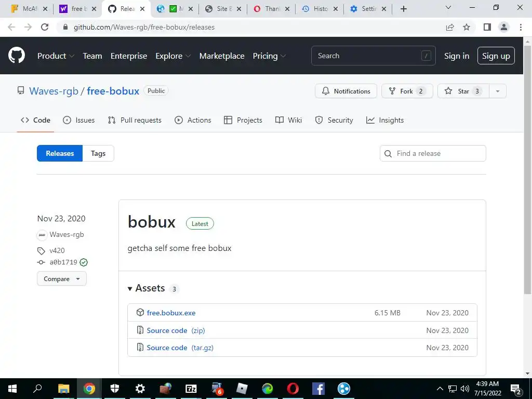The width and height of the screenshot is (532, 399).
Task: Click the Waves-rgb avatar in release sidebar
Action: tap(42, 235)
